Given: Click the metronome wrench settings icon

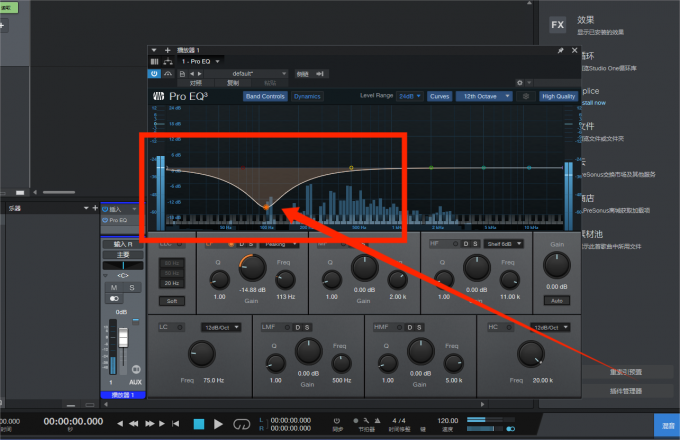Looking at the screenshot, I should tap(366, 420).
